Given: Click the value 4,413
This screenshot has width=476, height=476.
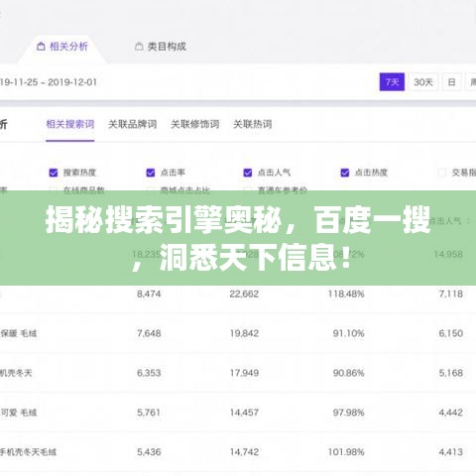Looking at the screenshot, I should pos(451,452).
